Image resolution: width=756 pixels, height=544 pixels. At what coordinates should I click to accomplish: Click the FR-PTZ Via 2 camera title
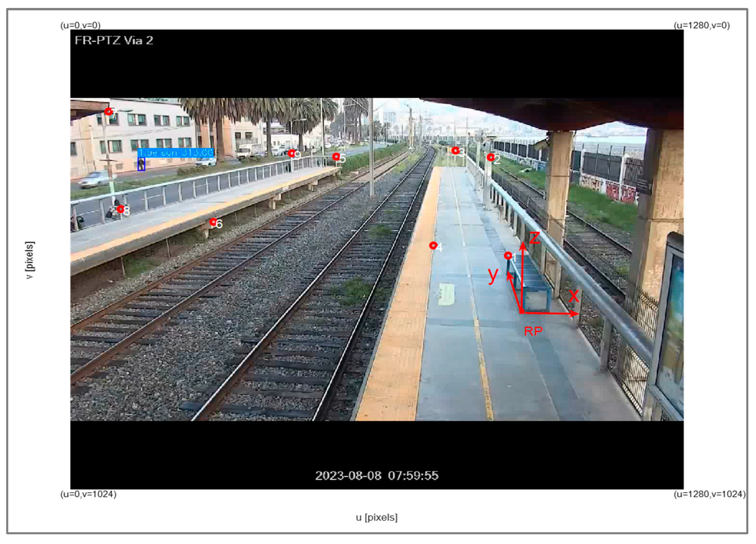[x=114, y=40]
